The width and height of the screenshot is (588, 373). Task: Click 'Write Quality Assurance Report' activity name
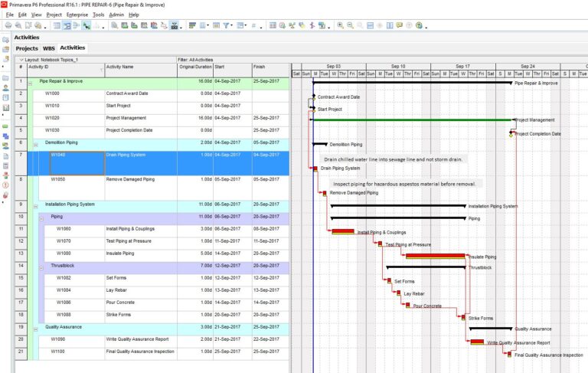137,339
